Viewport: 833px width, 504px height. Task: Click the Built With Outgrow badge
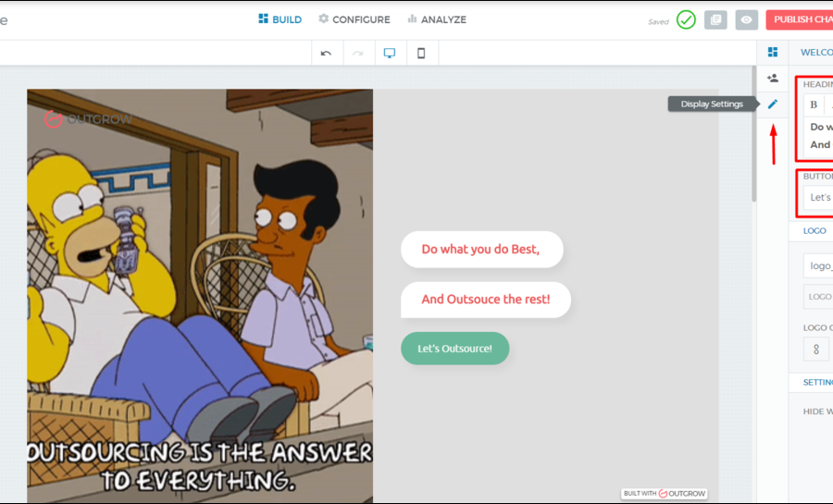coord(664,494)
